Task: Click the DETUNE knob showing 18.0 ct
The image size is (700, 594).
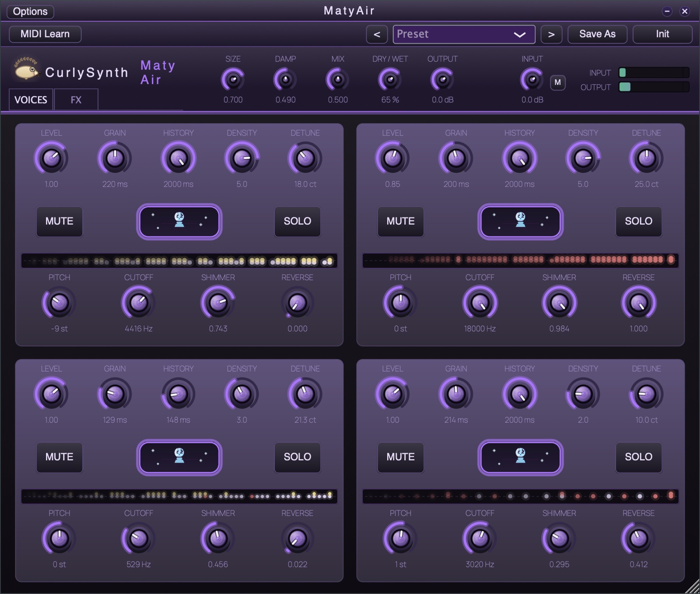Action: coord(305,158)
